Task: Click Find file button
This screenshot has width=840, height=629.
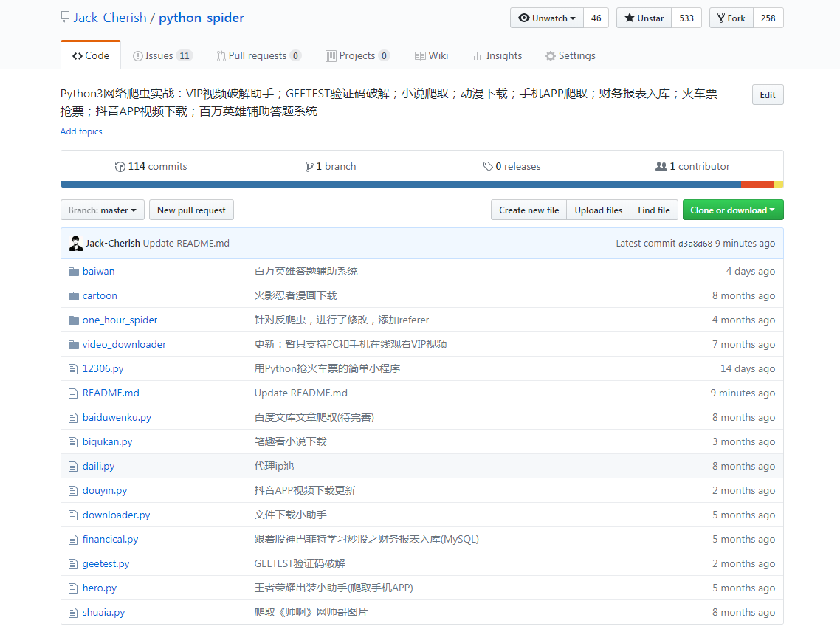Action: tap(653, 210)
